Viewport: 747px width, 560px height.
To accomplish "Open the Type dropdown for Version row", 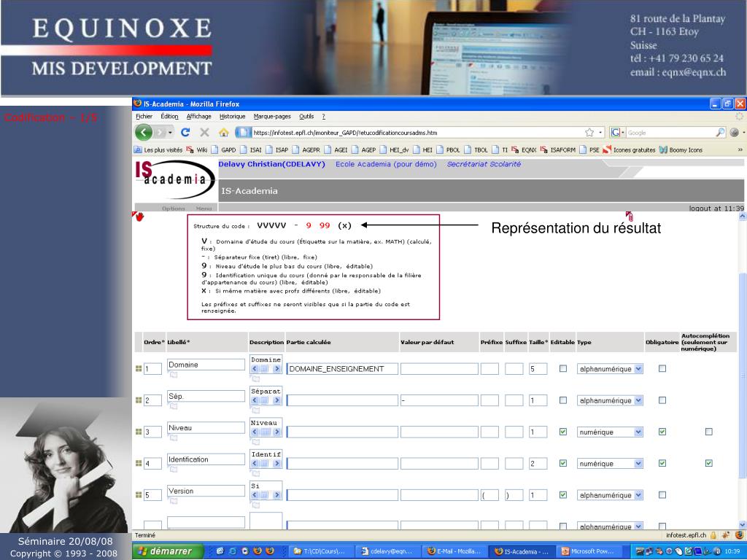I will click(610, 496).
